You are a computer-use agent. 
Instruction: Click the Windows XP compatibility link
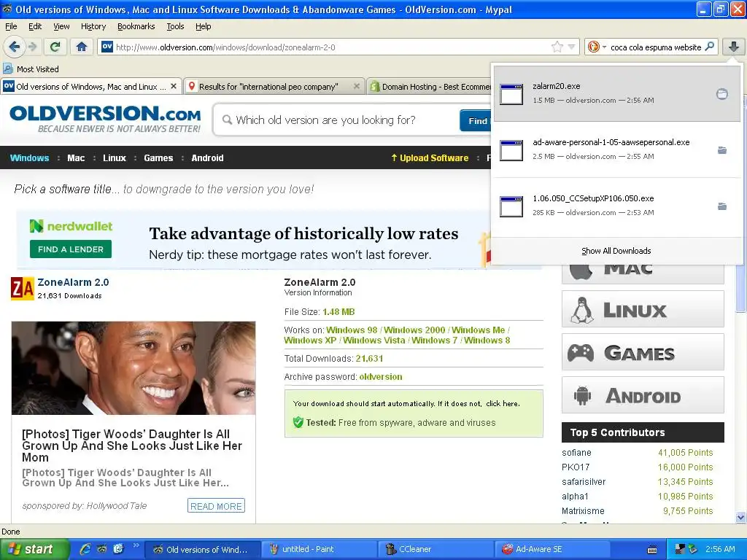pyautogui.click(x=310, y=341)
